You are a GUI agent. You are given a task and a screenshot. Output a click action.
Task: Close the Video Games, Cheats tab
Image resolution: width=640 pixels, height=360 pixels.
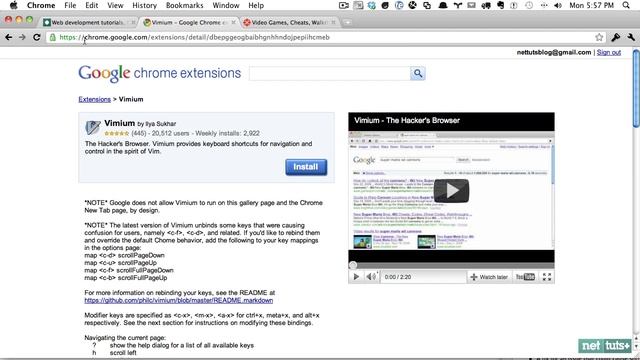pyautogui.click(x=333, y=22)
